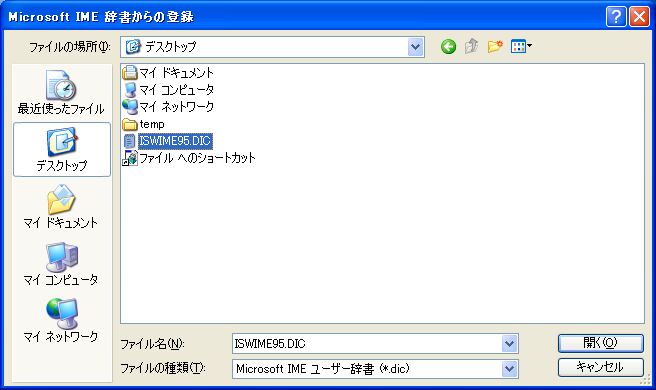Viewport: 656px width, 390px height.
Task: Select the ISWIME95.DIC file icon
Action: [x=130, y=141]
